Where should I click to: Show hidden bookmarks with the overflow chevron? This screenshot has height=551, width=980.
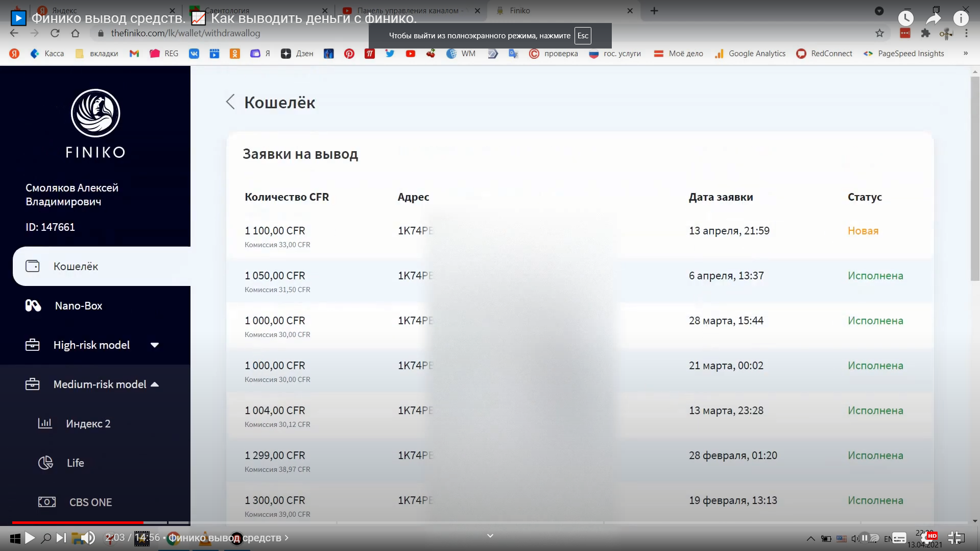pos(966,54)
